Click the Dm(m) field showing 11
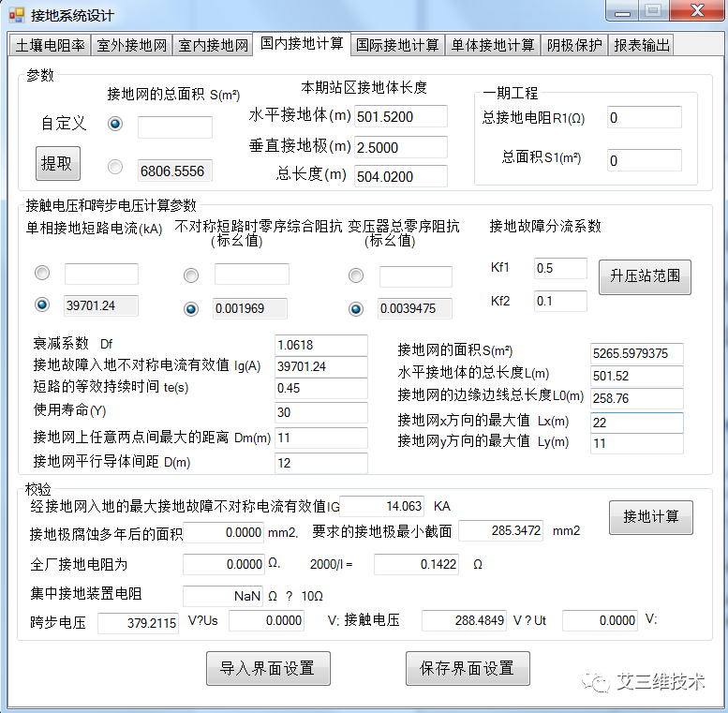Viewport: 728px width, 713px height. 320,438
